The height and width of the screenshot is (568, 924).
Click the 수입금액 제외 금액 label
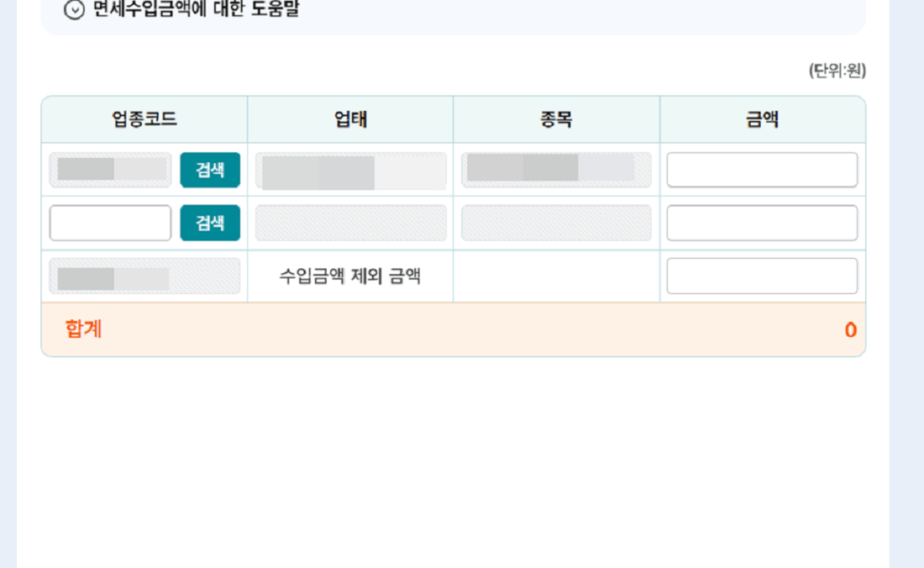tap(350, 276)
